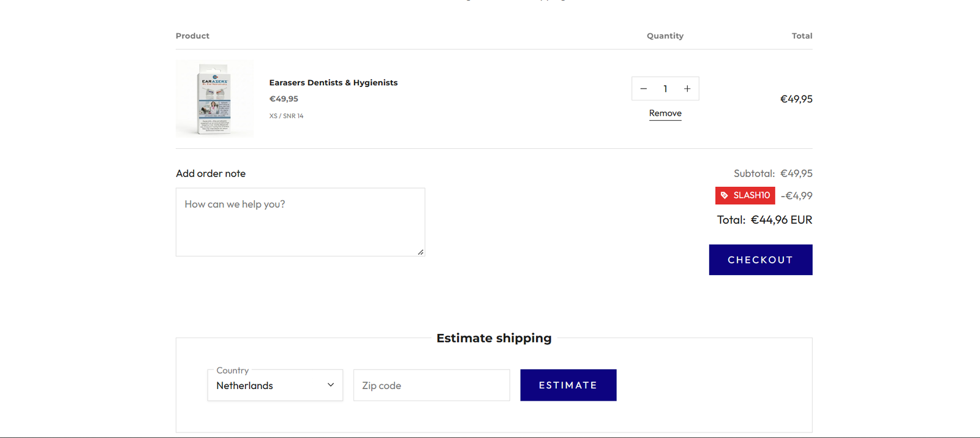
Task: Click the XS / SNR 14 variant text
Action: [x=286, y=116]
